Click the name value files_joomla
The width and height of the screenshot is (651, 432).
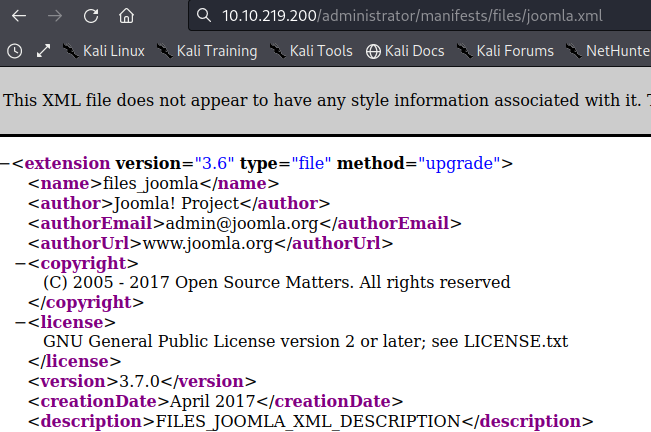click(x=151, y=183)
